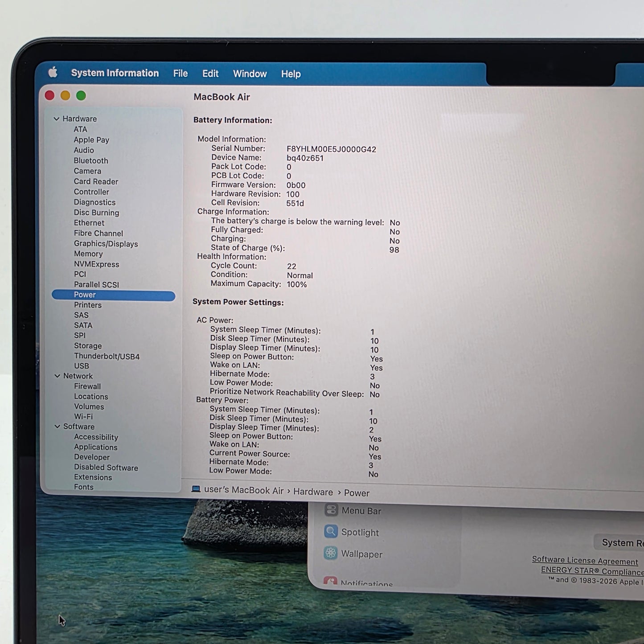
Task: Select SAS in the sidebar
Action: (x=81, y=315)
